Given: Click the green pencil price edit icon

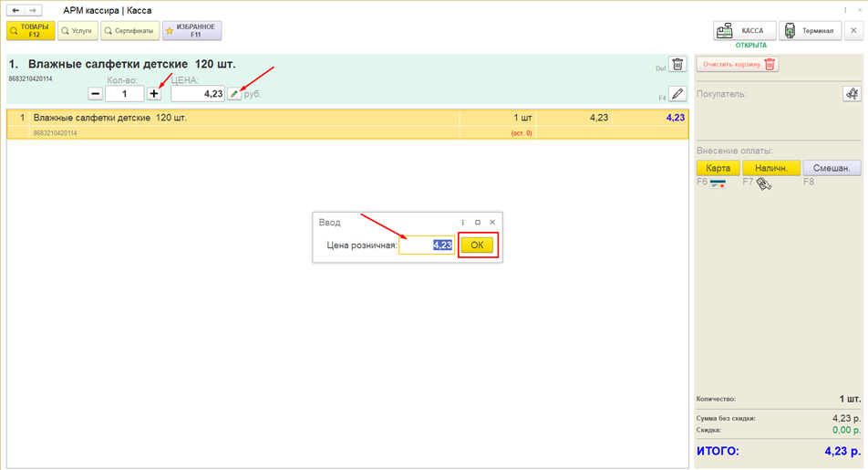Looking at the screenshot, I should point(234,94).
